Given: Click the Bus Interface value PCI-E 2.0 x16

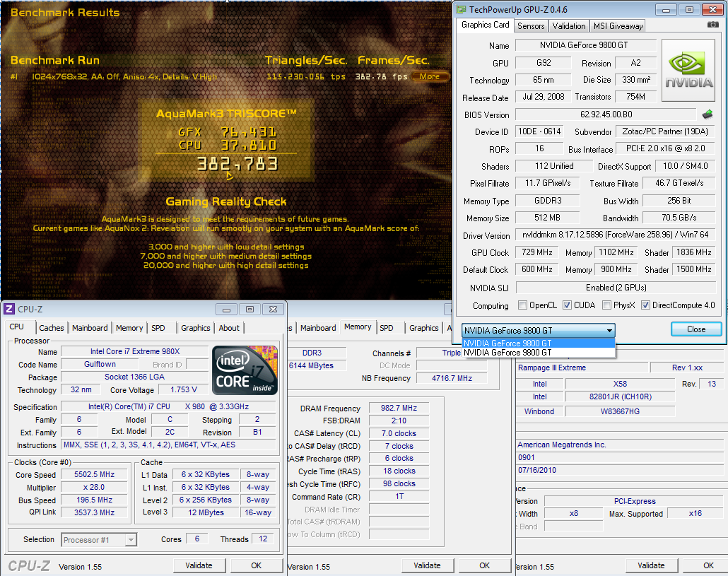Looking at the screenshot, I should pos(665,148).
